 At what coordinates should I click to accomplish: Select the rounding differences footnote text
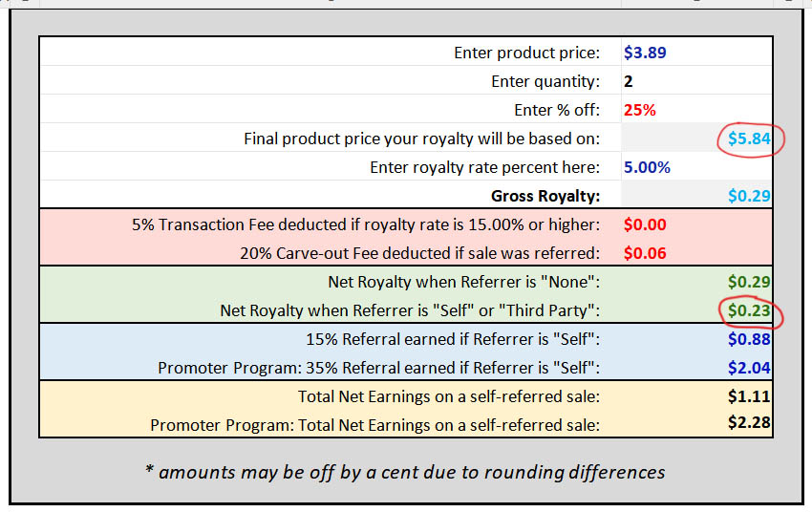pos(405,472)
